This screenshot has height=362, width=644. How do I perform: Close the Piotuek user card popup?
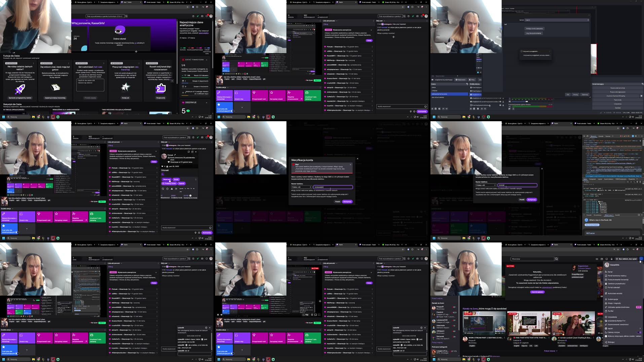[196, 152]
